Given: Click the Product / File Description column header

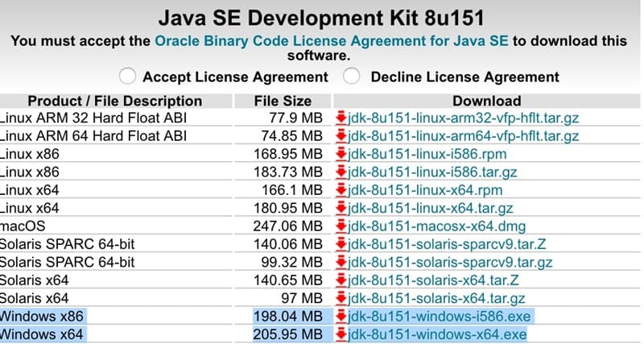Looking at the screenshot, I should coord(115,101).
